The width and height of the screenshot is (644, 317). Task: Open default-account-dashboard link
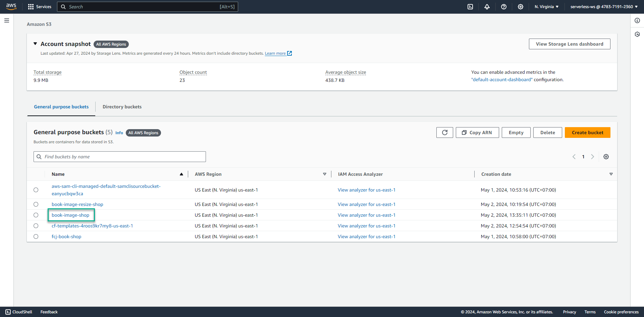pyautogui.click(x=502, y=80)
